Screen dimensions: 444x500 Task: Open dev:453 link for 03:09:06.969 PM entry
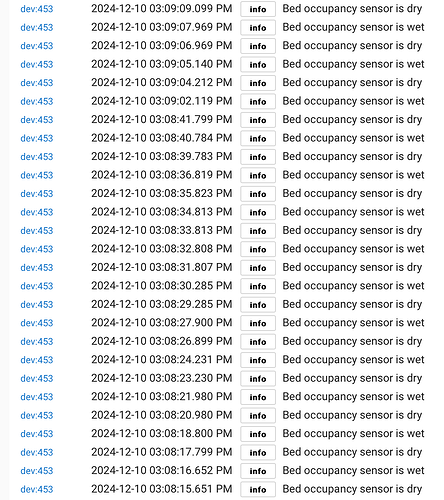click(37, 46)
